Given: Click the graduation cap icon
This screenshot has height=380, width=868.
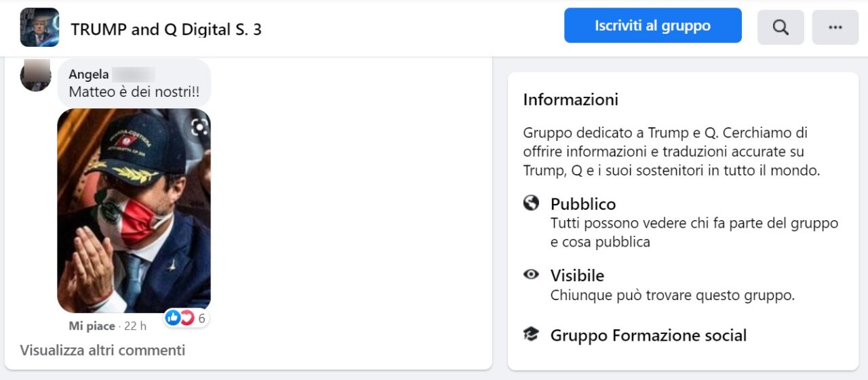Looking at the screenshot, I should tap(531, 334).
